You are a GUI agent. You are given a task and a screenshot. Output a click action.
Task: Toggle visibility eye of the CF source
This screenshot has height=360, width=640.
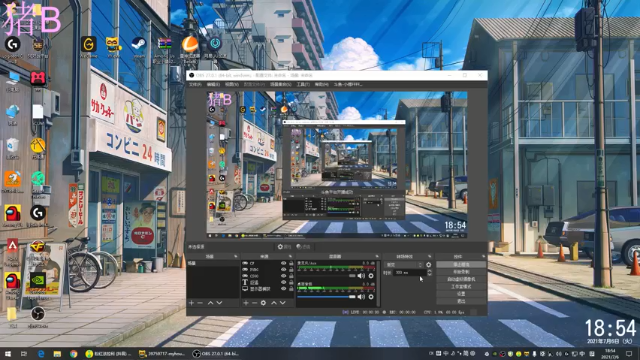[x=283, y=264]
